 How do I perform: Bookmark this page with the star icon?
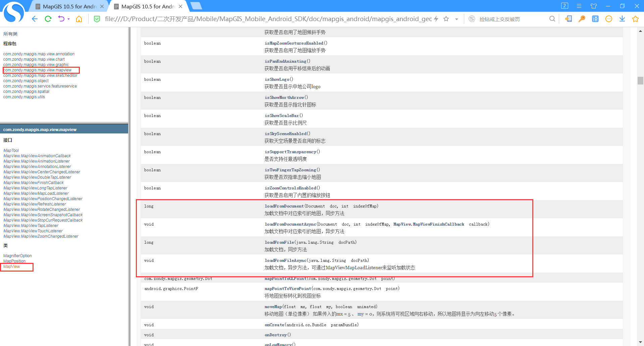[446, 19]
